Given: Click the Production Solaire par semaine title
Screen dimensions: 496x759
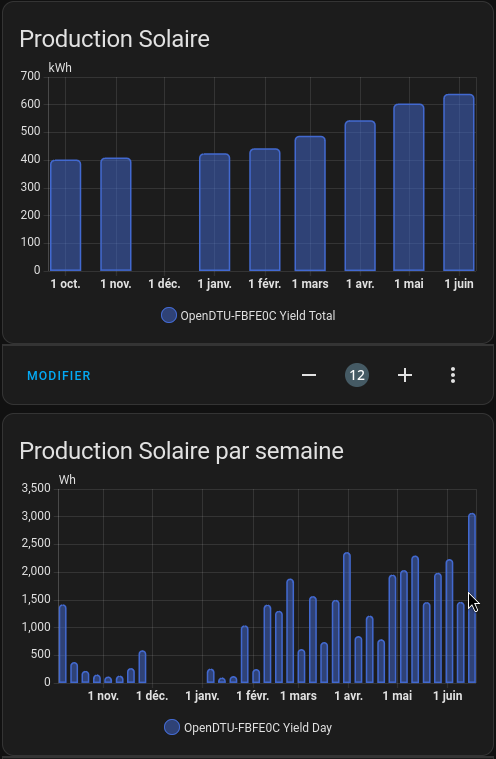Looking at the screenshot, I should pos(181,451).
